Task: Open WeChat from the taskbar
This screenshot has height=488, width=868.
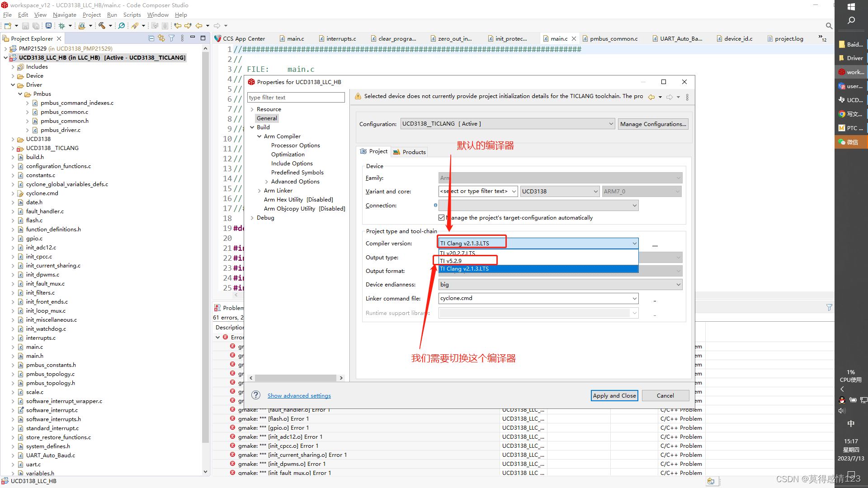Action: [x=851, y=142]
